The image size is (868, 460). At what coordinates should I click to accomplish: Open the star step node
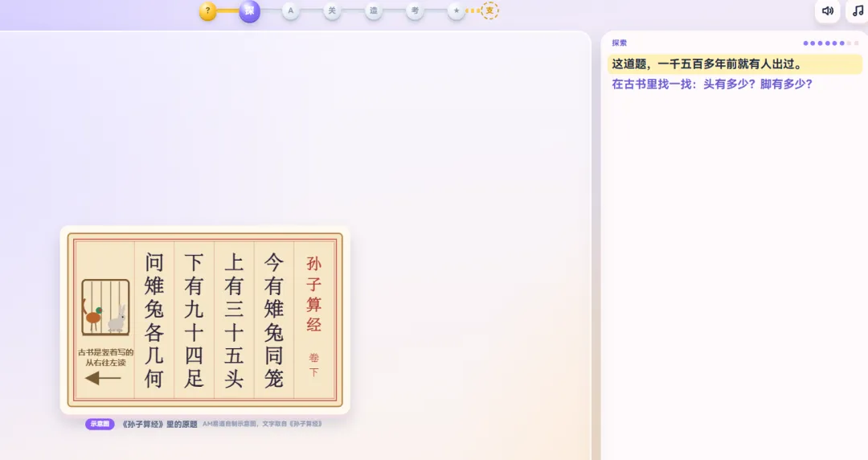pyautogui.click(x=457, y=10)
